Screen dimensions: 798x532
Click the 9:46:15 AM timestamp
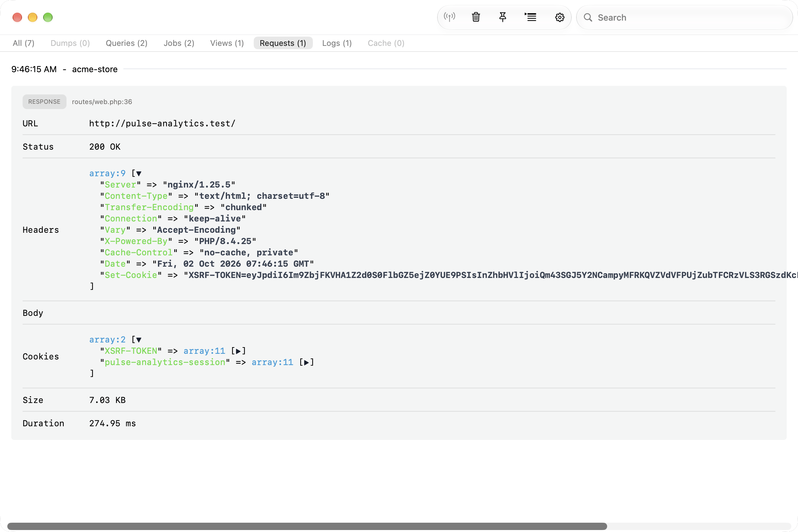34,69
